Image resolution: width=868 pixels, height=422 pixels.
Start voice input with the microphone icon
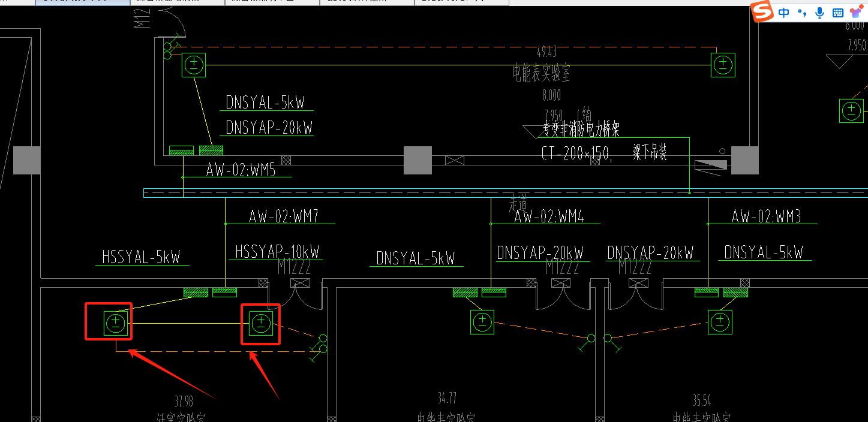click(x=820, y=13)
